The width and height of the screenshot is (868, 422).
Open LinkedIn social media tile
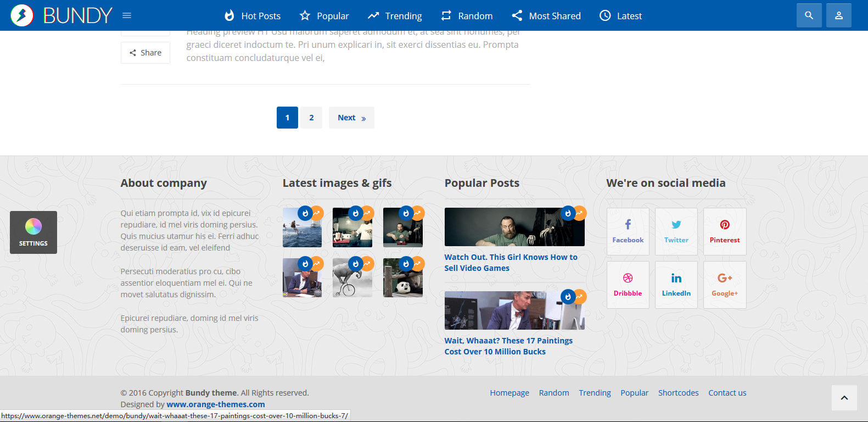(676, 285)
